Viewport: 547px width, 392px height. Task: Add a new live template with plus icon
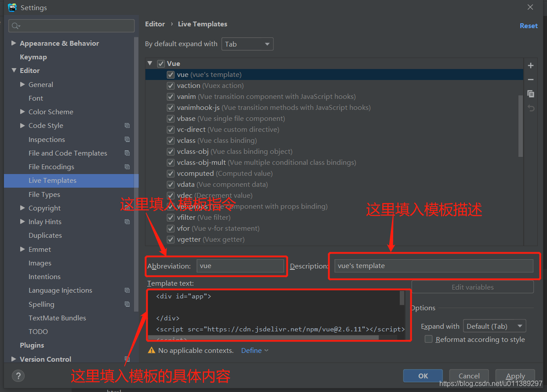(x=531, y=65)
